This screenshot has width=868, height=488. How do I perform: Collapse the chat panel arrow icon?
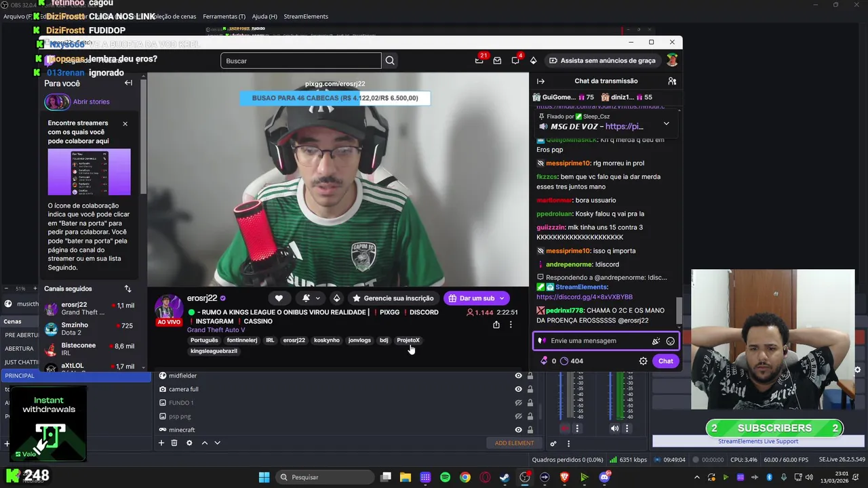[540, 81]
